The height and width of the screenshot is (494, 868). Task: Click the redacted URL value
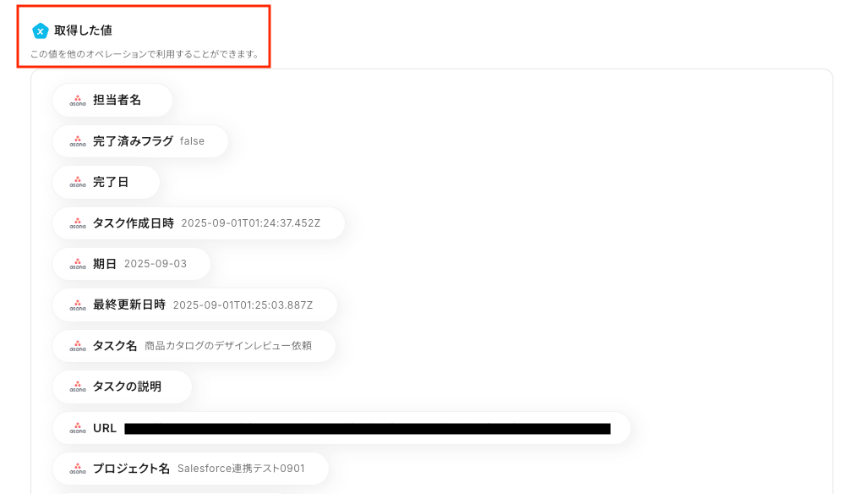[x=368, y=429]
